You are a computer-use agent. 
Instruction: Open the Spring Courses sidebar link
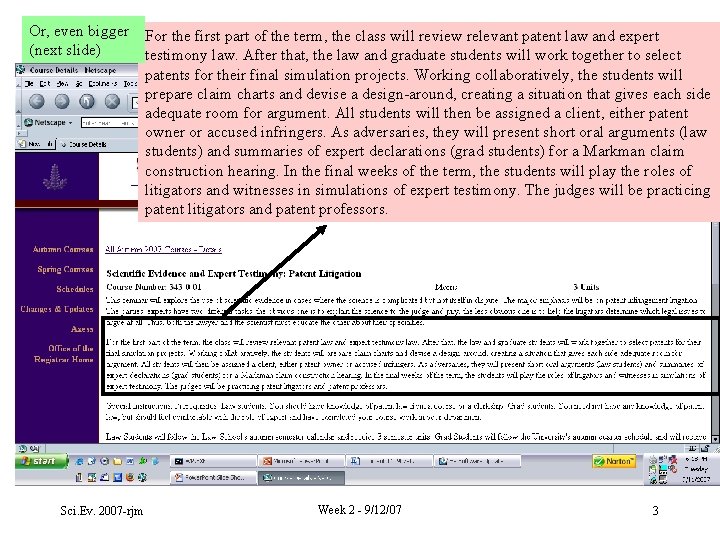[65, 269]
